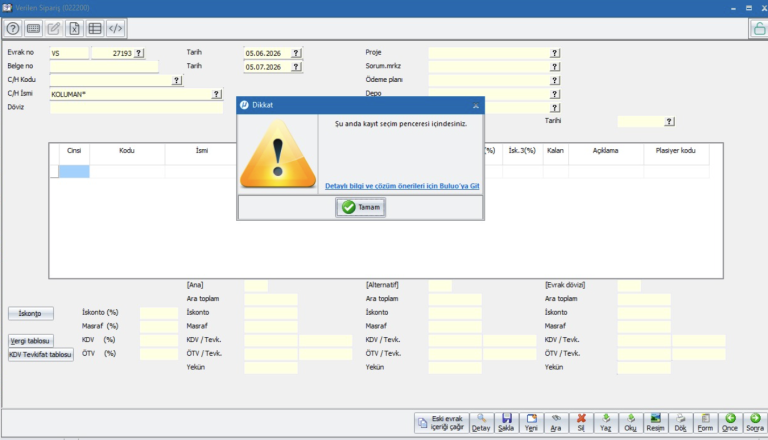Open the Proje field lookup button
This screenshot has width=768, height=440.
(554, 53)
